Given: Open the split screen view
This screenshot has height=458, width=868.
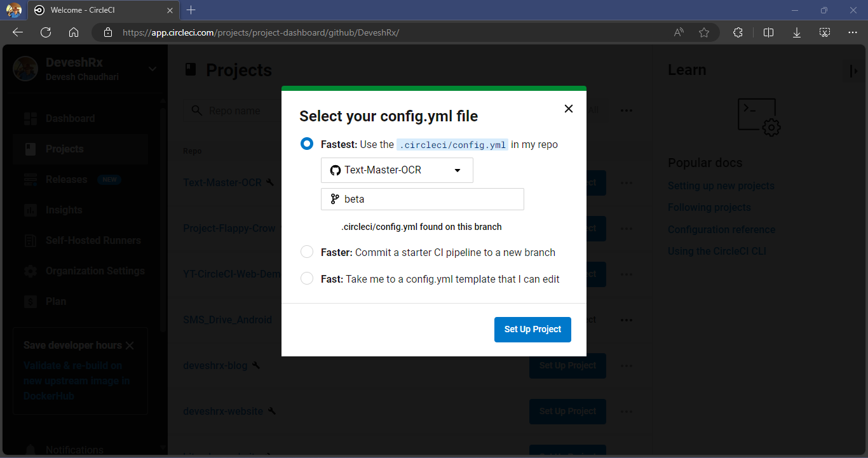Looking at the screenshot, I should click(x=768, y=32).
